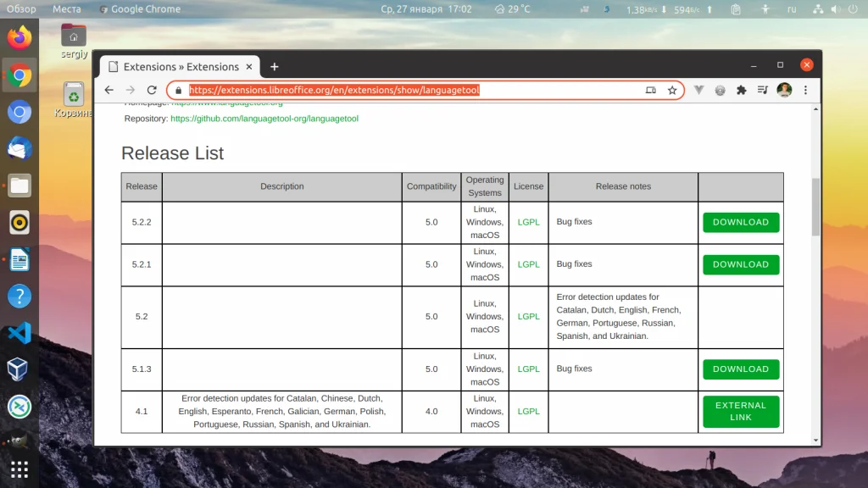Viewport: 868px width, 488px height.
Task: Launch Visual Studio Code from the dock
Action: tap(19, 334)
